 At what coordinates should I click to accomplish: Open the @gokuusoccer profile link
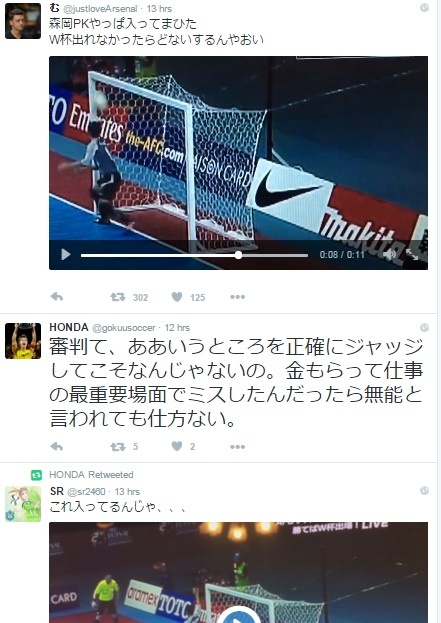[x=124, y=328]
